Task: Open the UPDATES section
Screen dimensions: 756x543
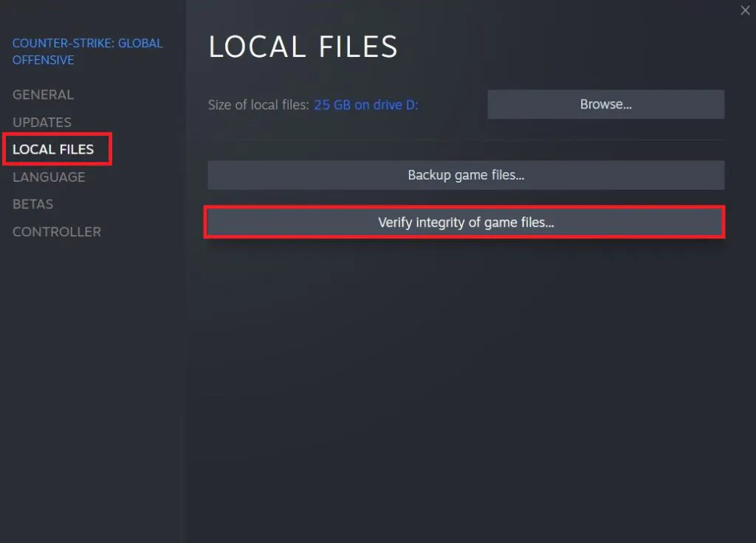Action: click(41, 122)
